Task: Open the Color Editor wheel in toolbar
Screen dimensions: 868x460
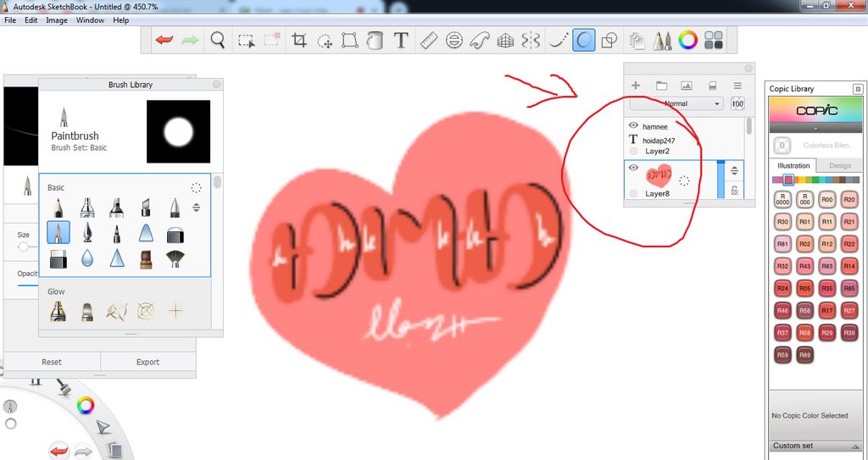Action: click(x=688, y=41)
